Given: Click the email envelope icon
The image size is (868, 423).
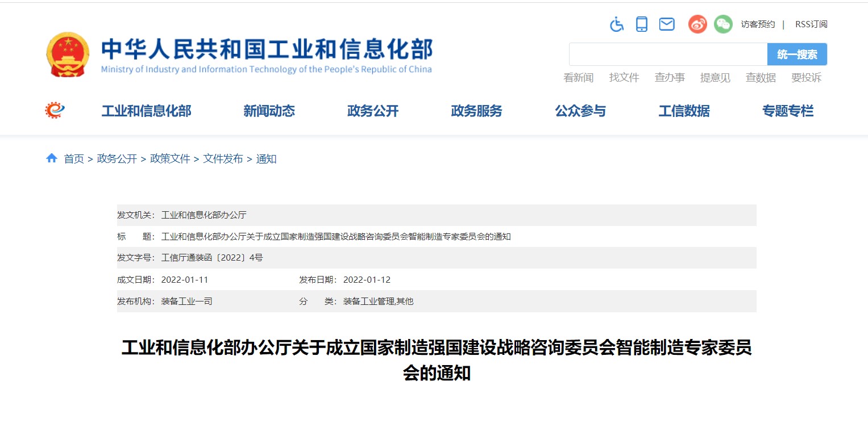Looking at the screenshot, I should [667, 24].
